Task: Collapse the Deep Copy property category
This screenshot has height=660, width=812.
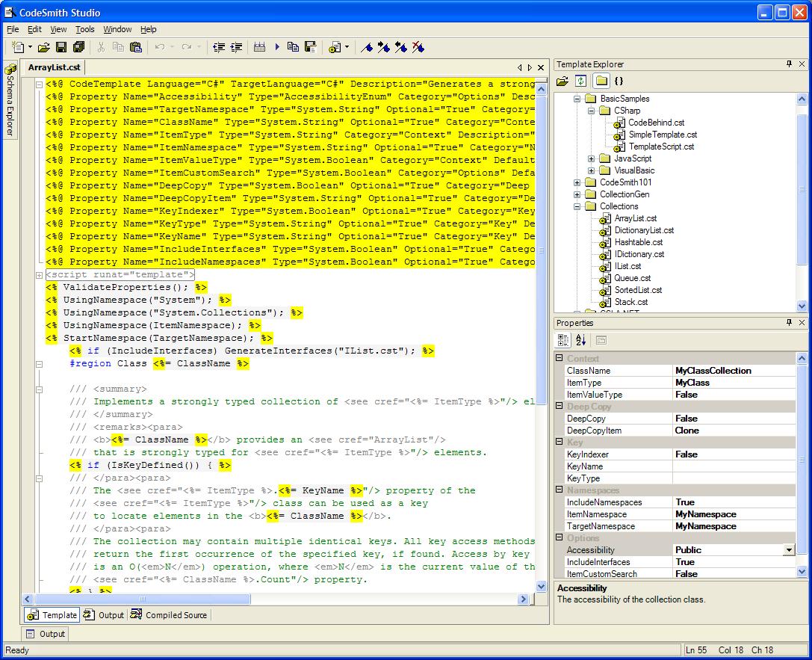Action: click(x=560, y=406)
